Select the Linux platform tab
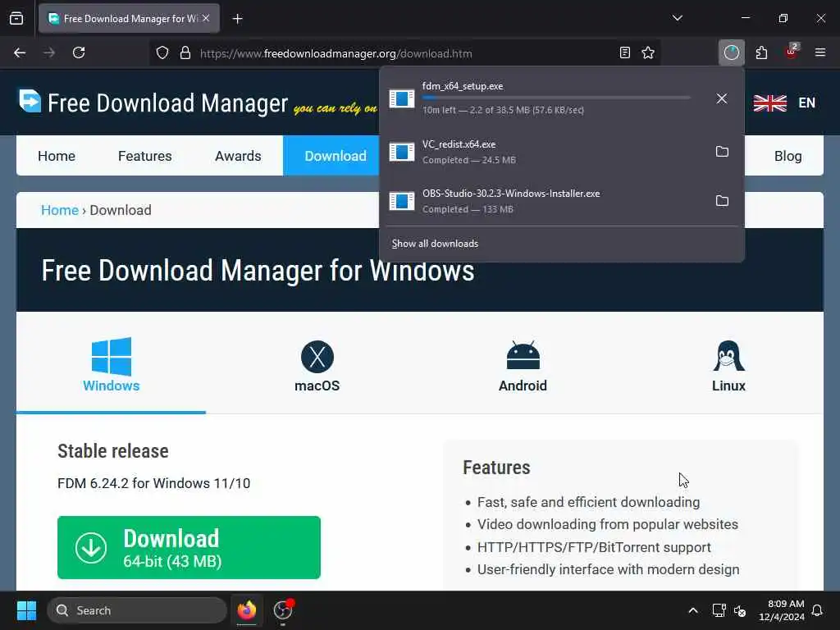Image resolution: width=840 pixels, height=630 pixels. click(728, 365)
